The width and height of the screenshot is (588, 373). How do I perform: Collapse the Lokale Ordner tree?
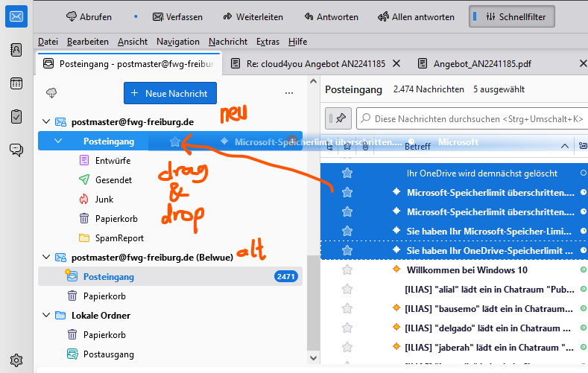click(x=47, y=316)
